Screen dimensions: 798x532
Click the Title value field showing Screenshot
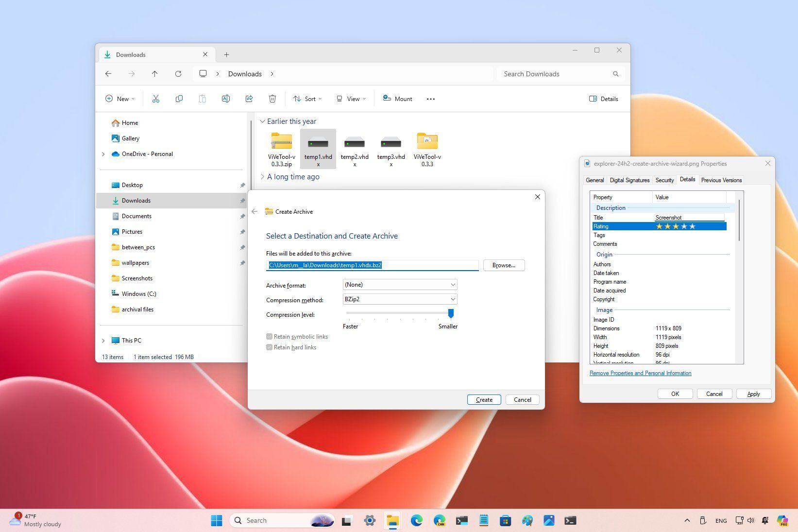pyautogui.click(x=690, y=217)
